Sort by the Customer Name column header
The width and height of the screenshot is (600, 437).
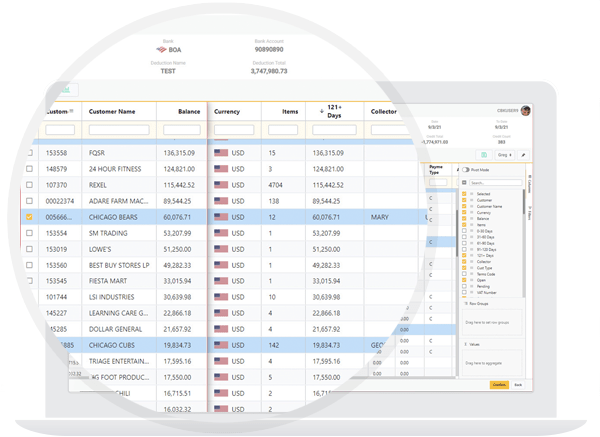(x=112, y=111)
